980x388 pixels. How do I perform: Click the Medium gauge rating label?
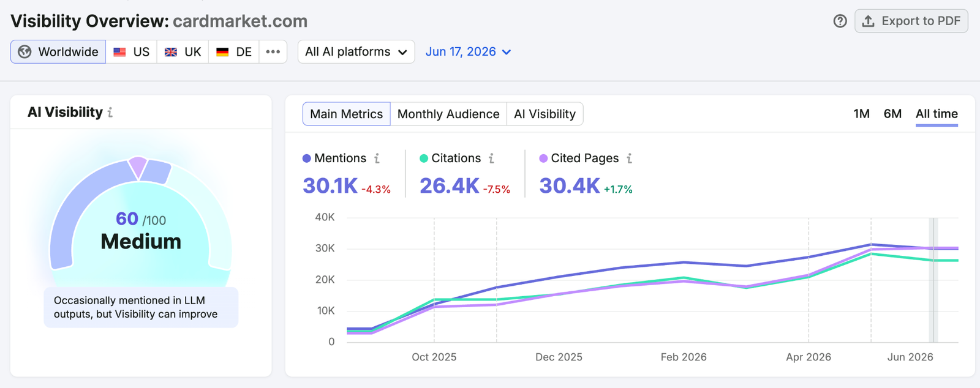[x=141, y=242]
